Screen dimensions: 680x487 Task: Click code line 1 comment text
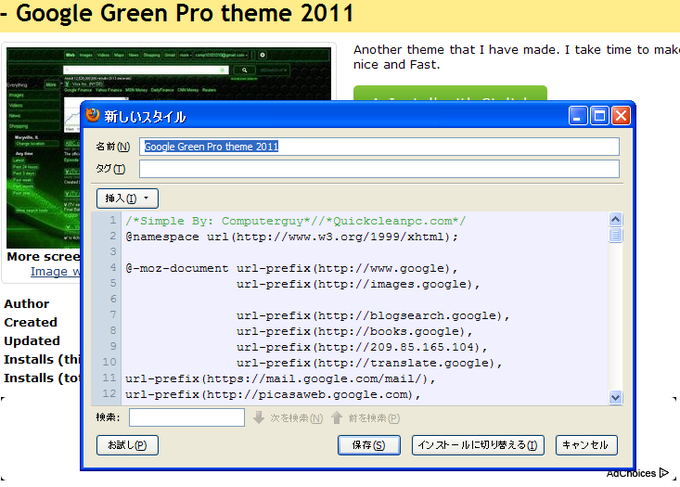(x=295, y=221)
